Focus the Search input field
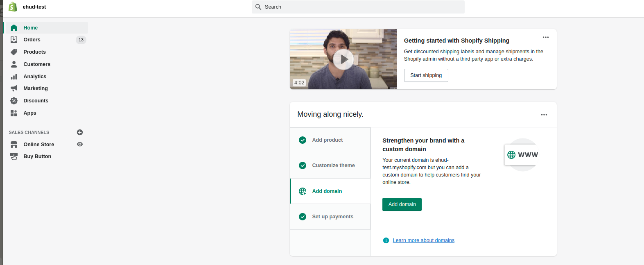Image resolution: width=644 pixels, height=265 pixels. pyautogui.click(x=358, y=7)
